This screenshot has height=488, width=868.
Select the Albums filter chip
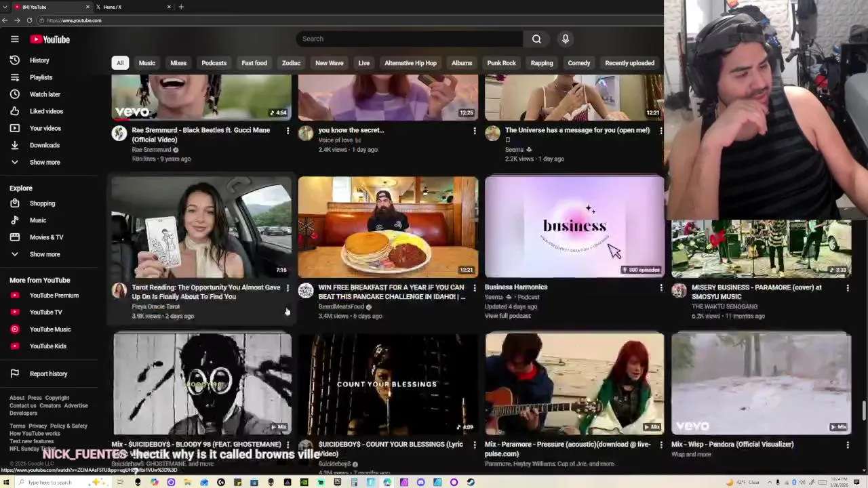pos(462,63)
